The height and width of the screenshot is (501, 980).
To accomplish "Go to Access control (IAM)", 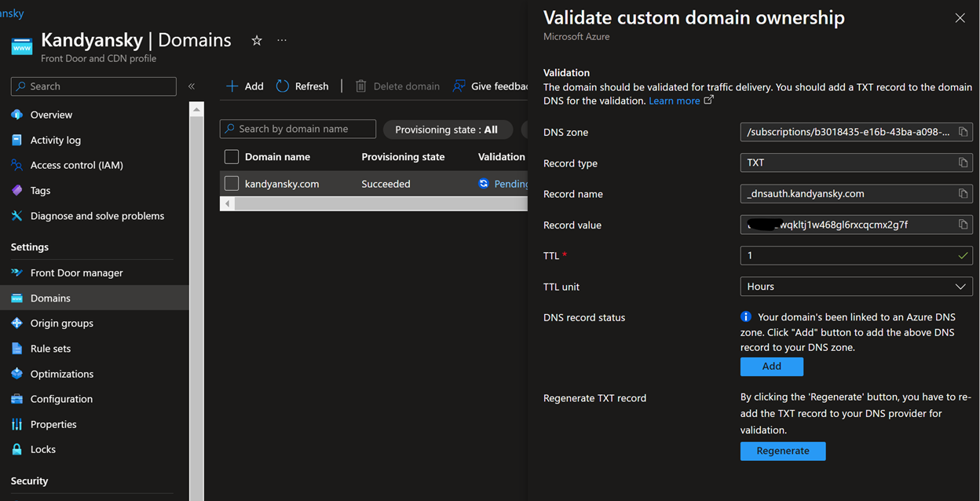I will [x=76, y=165].
